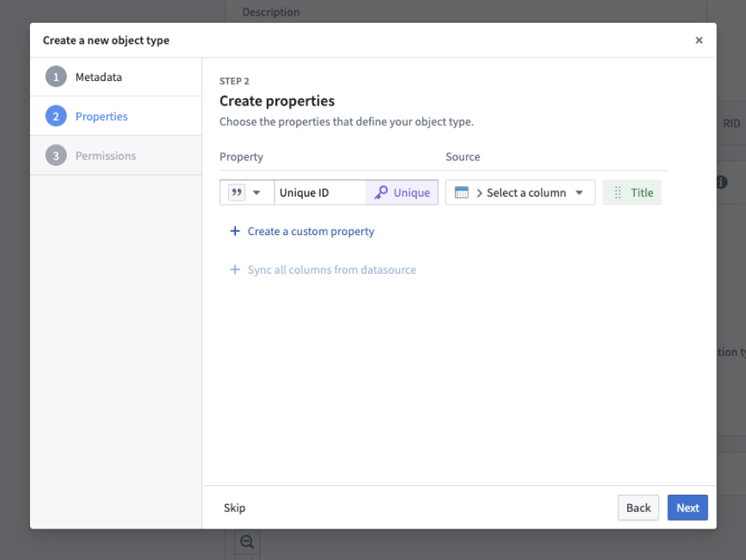The width and height of the screenshot is (746, 560).
Task: Close the Create a new object type dialog
Action: (699, 40)
